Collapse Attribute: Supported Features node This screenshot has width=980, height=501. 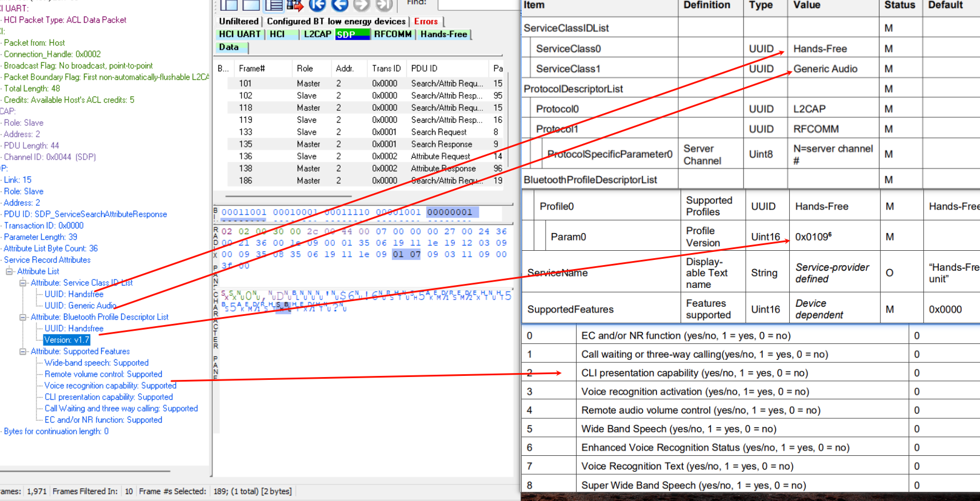[x=23, y=351]
